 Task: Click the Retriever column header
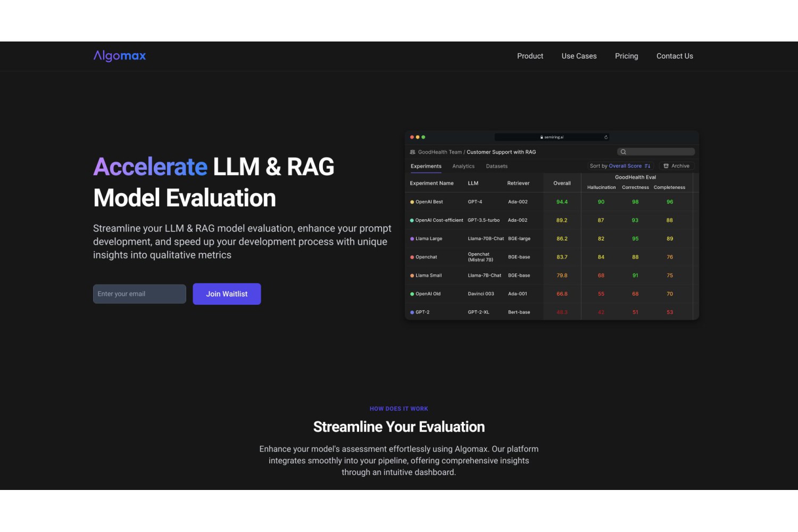pos(518,183)
